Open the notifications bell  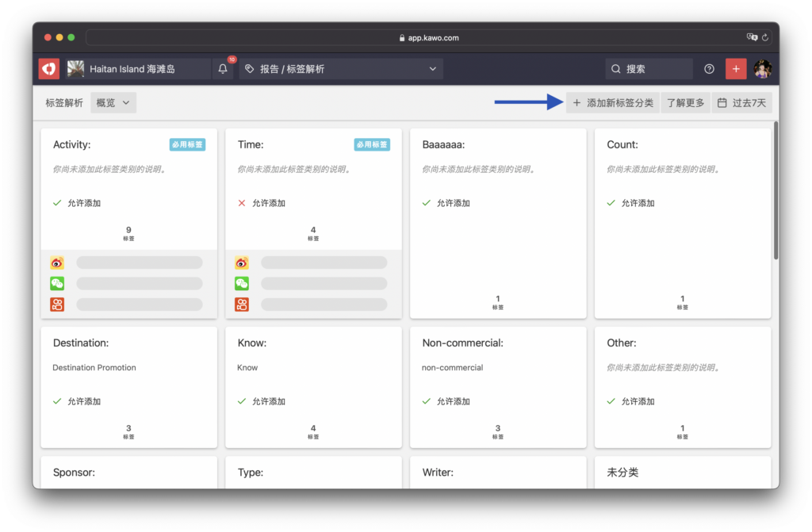tap(223, 69)
